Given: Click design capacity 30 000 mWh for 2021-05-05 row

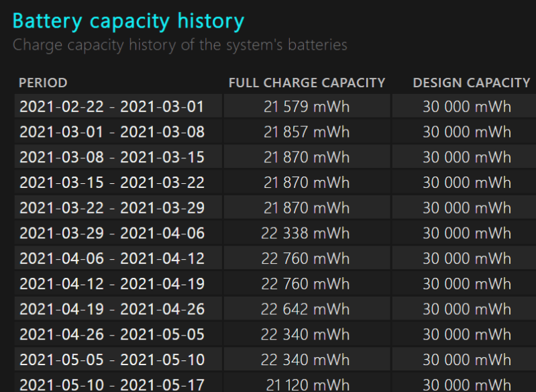Looking at the screenshot, I should point(467,360).
